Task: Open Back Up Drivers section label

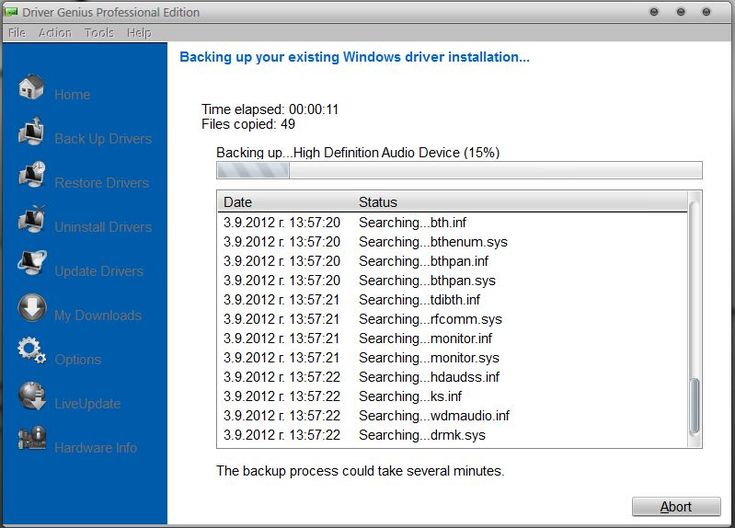Action: click(x=103, y=139)
